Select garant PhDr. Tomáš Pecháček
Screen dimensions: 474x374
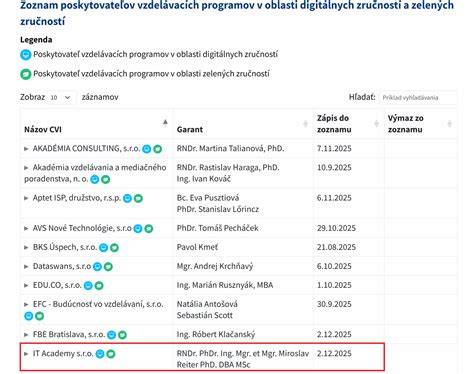pyautogui.click(x=218, y=228)
